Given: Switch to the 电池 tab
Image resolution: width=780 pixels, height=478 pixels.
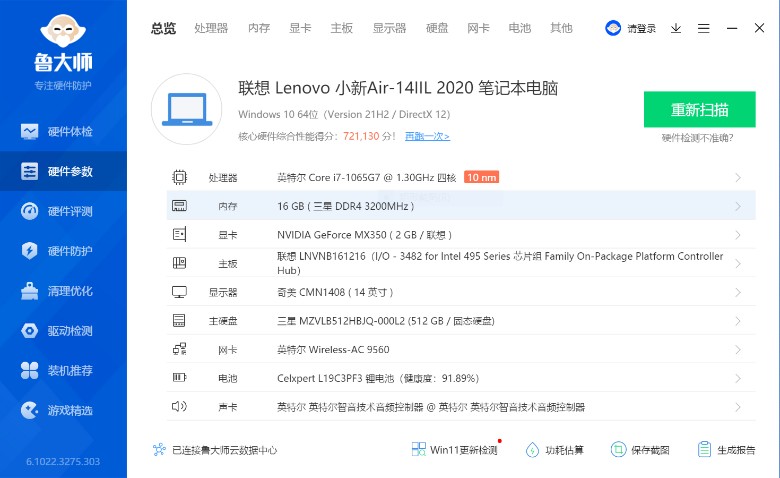Looking at the screenshot, I should point(520,28).
